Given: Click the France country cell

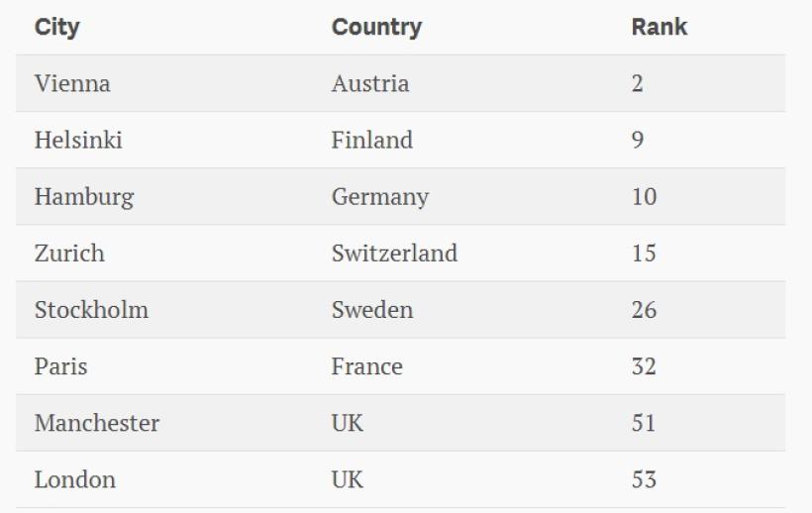Looking at the screenshot, I should [x=366, y=366].
